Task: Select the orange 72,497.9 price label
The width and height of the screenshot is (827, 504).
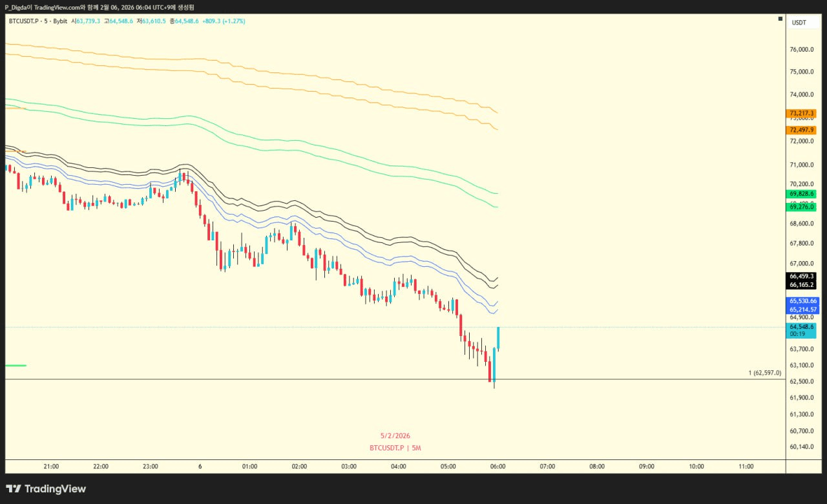Action: [x=802, y=130]
